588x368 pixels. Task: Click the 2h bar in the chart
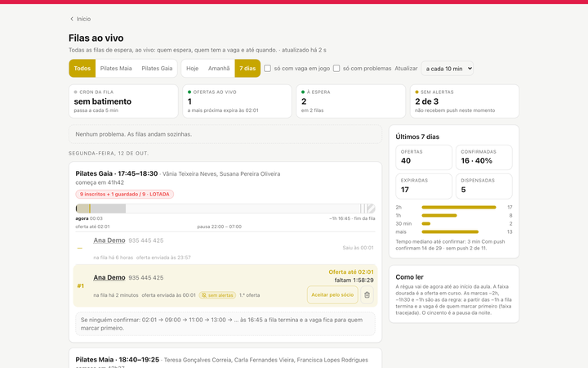pos(459,207)
